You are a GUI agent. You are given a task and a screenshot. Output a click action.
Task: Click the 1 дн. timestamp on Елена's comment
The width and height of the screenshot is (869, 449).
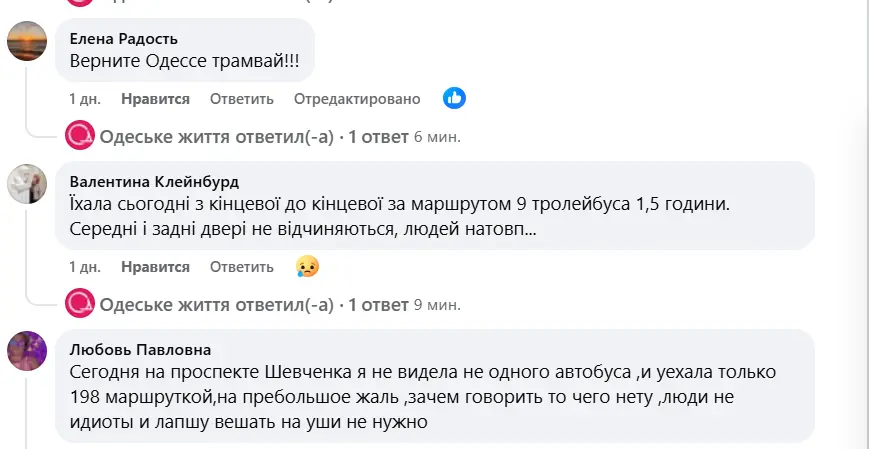click(85, 99)
